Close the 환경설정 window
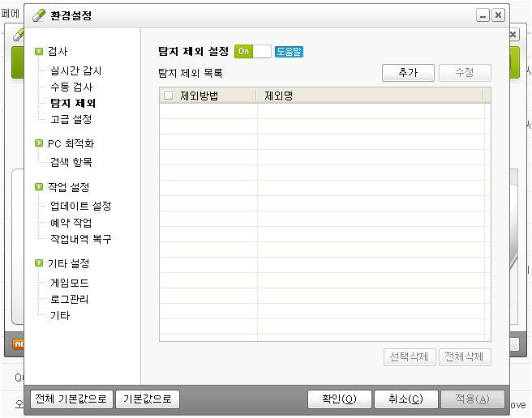 click(x=498, y=15)
